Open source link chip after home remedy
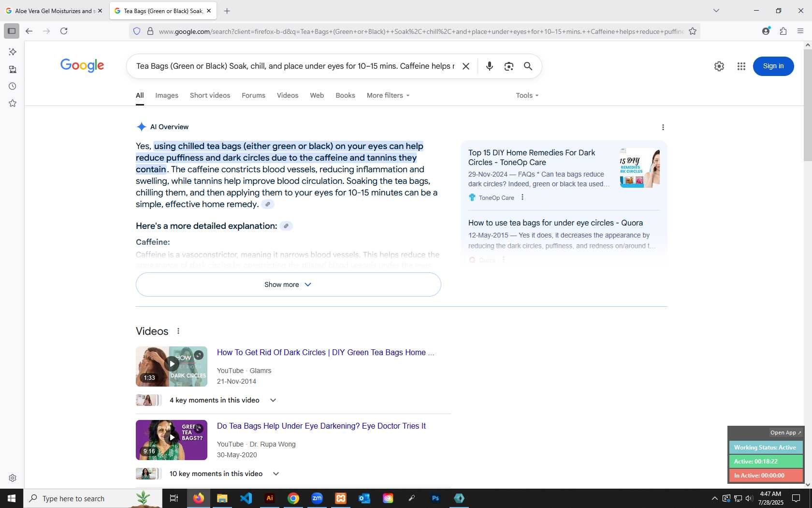The image size is (812, 508). (268, 204)
